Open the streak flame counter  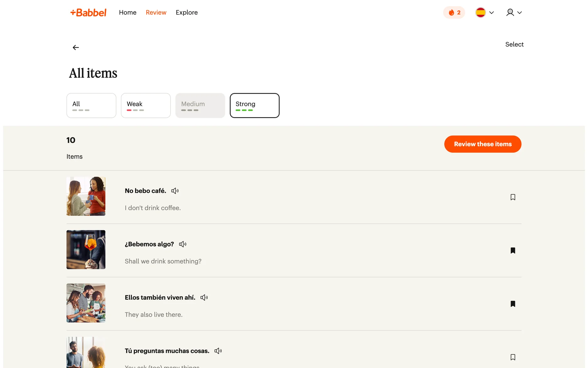pos(454,13)
